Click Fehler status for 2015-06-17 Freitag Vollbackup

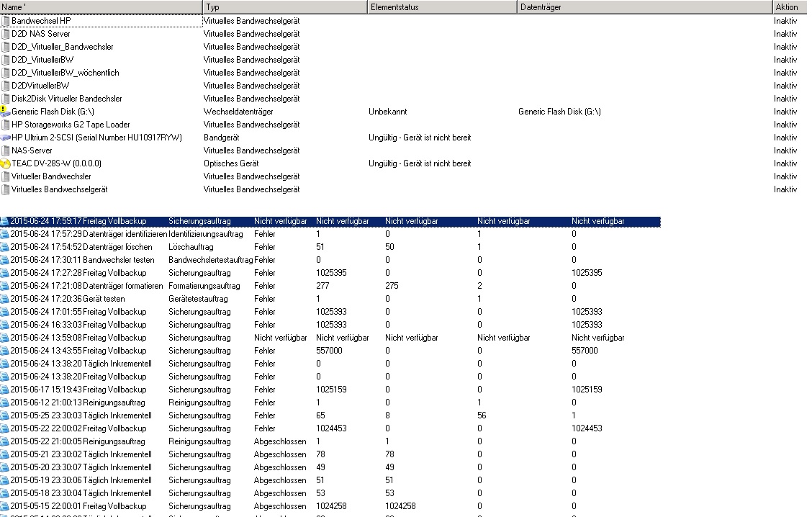[265, 390]
